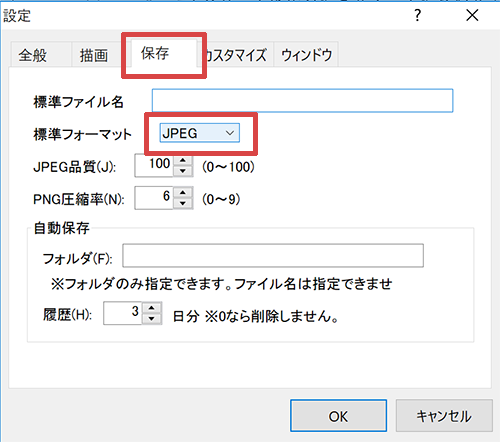This screenshot has width=500, height=442.
Task: Expand the 標準フォーマット JPEG dropdown
Action: (199, 133)
